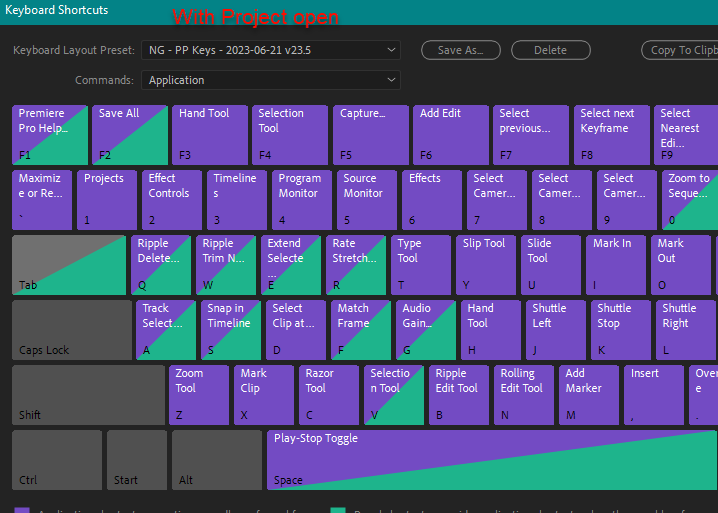Click the Z key Zoom Tool
718x513 pixels.
(199, 395)
